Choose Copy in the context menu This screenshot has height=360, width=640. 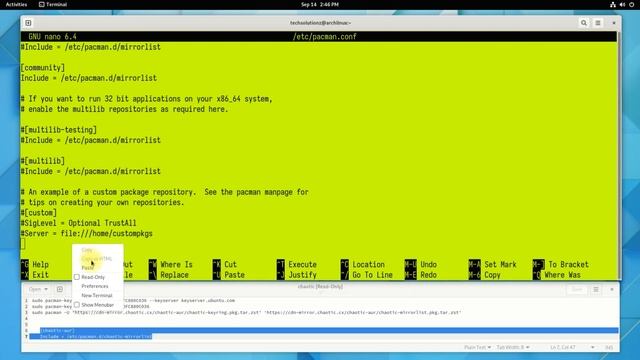pyautogui.click(x=87, y=250)
